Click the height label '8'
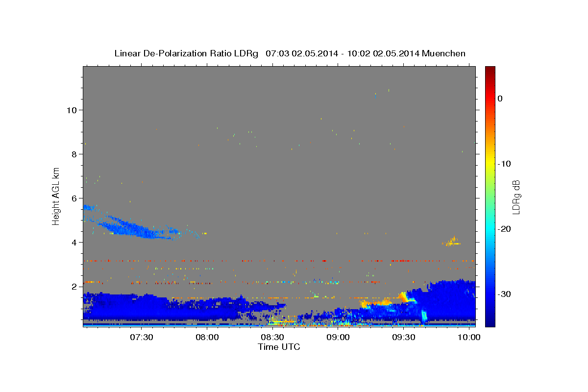 tap(73, 154)
